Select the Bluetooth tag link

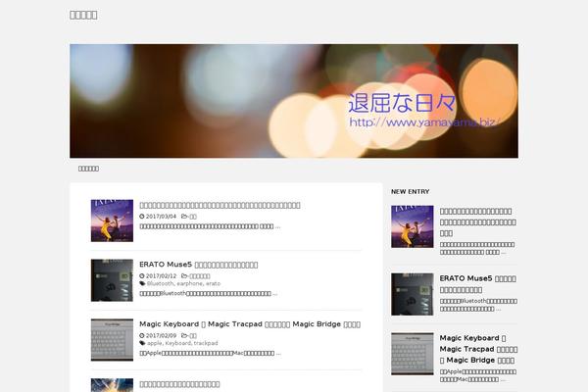(x=160, y=283)
